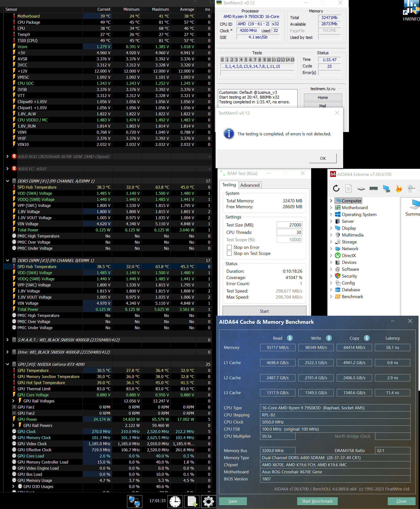Image resolution: width=420 pixels, height=509 pixels.
Task: Click the memory stick icon in AIDA64 toolbar
Action: click(x=374, y=188)
